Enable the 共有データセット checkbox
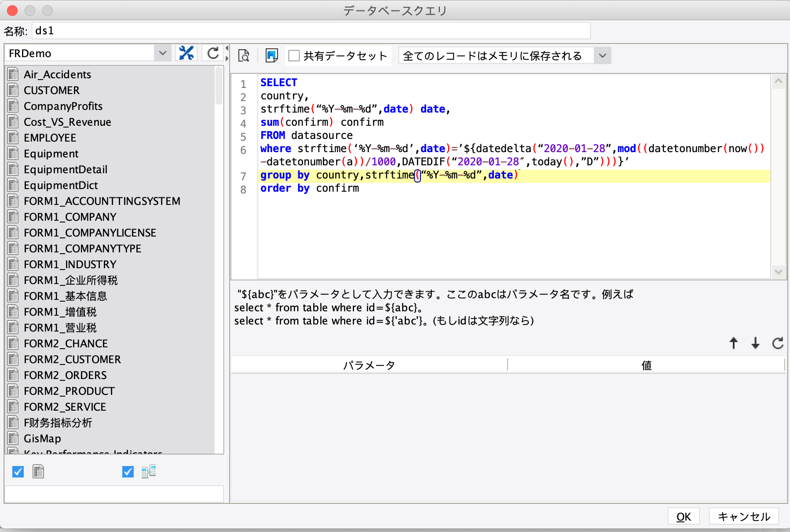Screen dimensions: 790x532 tap(294, 56)
